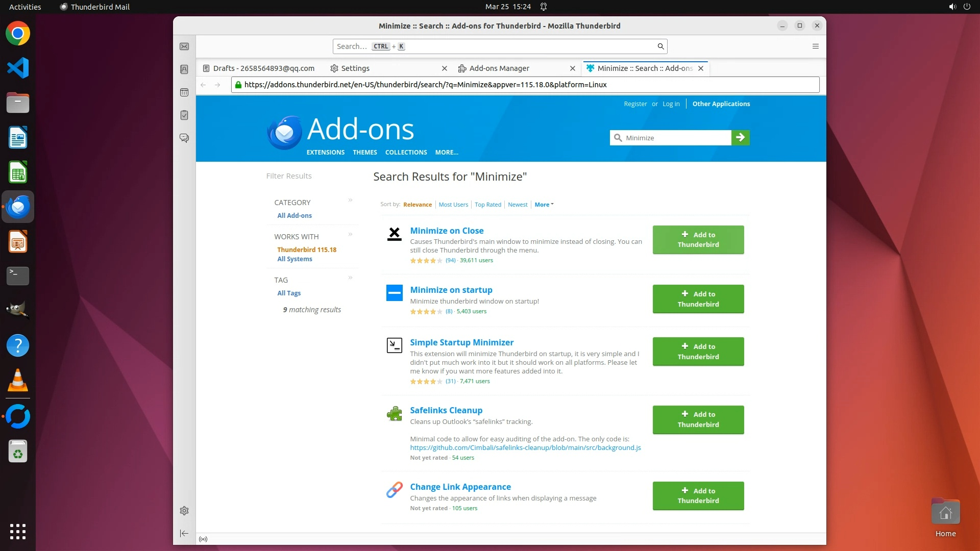Open the Chat sidebar icon
Viewport: 980px width, 551px height.
click(184, 138)
